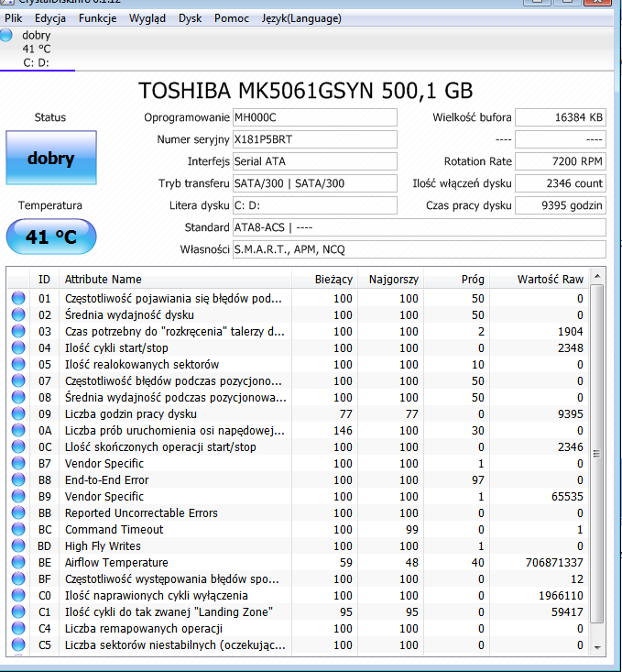Click the Bieżący column header
The height and width of the screenshot is (672, 622).
tap(324, 279)
